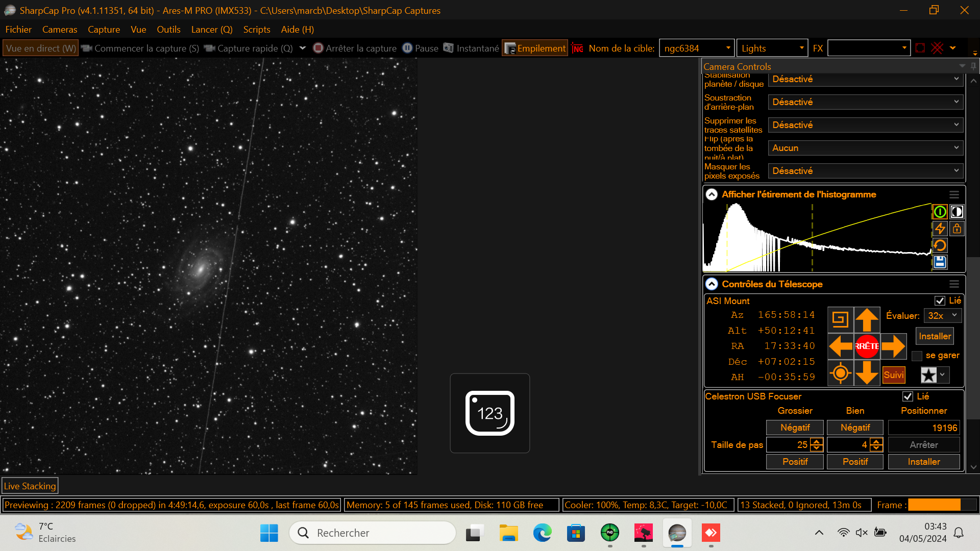Move telescope left with the left arrow
The width and height of the screenshot is (980, 551).
tap(840, 346)
